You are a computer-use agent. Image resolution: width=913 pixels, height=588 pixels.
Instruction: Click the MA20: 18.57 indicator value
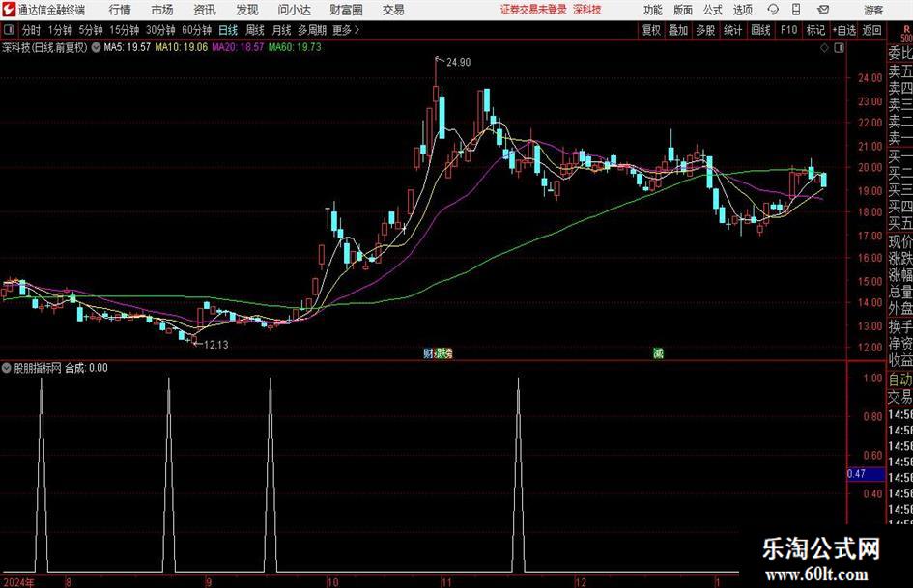(238, 47)
